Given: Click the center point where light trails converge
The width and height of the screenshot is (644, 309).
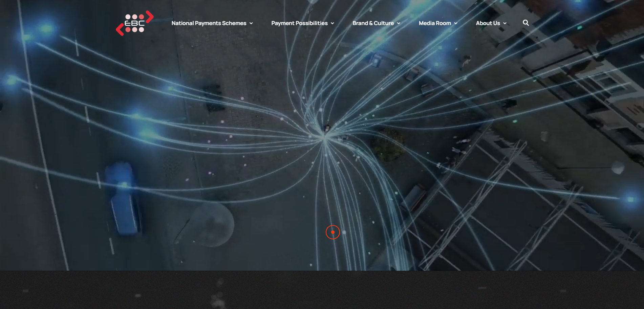Looking at the screenshot, I should tap(324, 137).
